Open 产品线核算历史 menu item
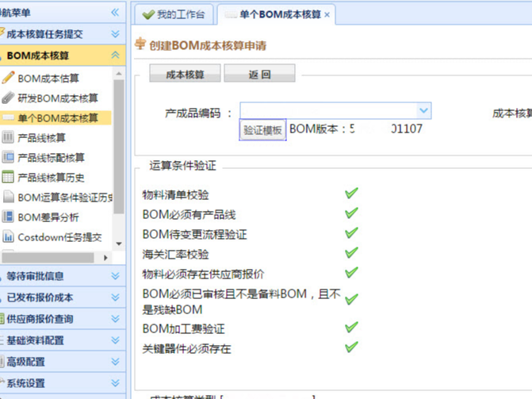 tap(51, 177)
